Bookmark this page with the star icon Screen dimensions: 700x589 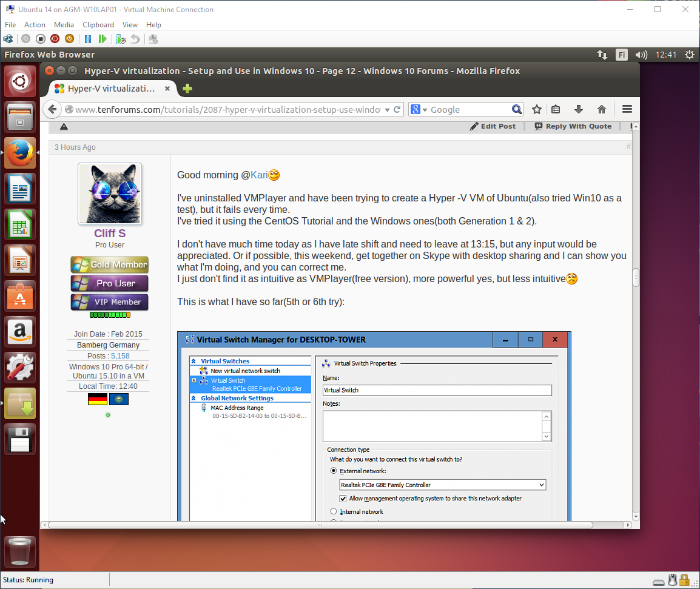click(x=537, y=109)
